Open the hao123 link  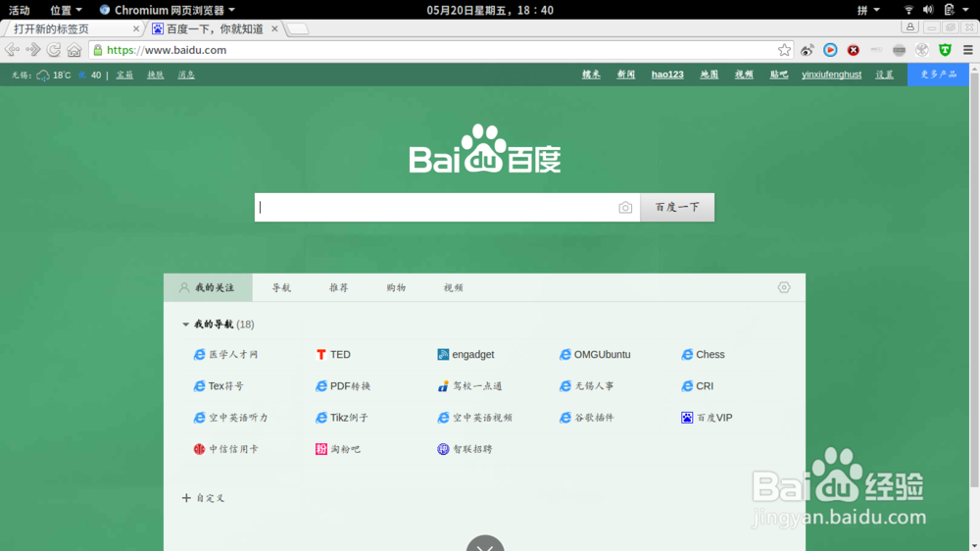667,75
